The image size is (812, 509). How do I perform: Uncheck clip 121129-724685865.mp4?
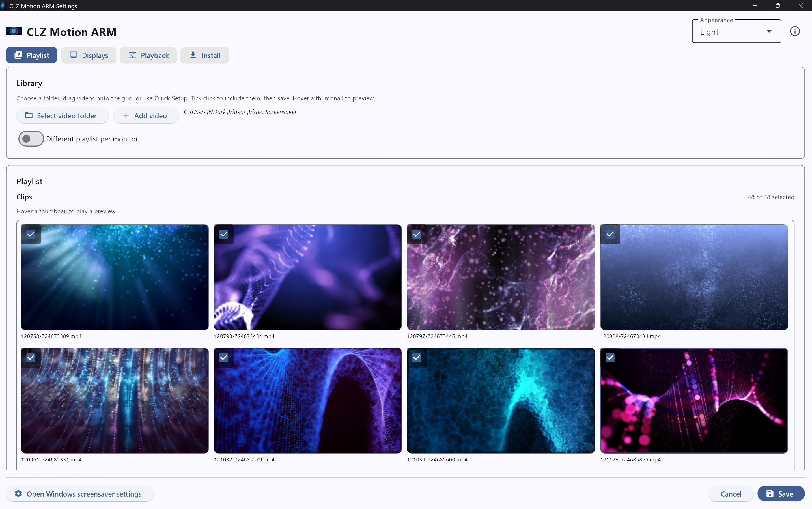point(610,358)
